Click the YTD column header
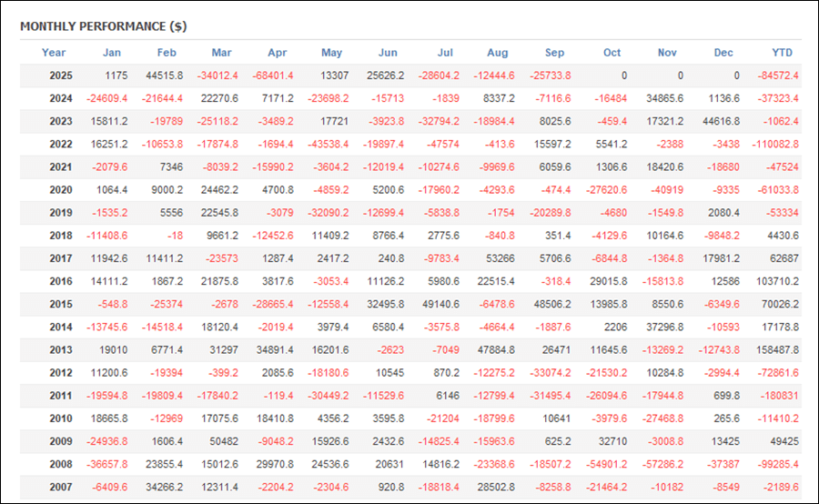This screenshot has height=504, width=819. pos(781,53)
